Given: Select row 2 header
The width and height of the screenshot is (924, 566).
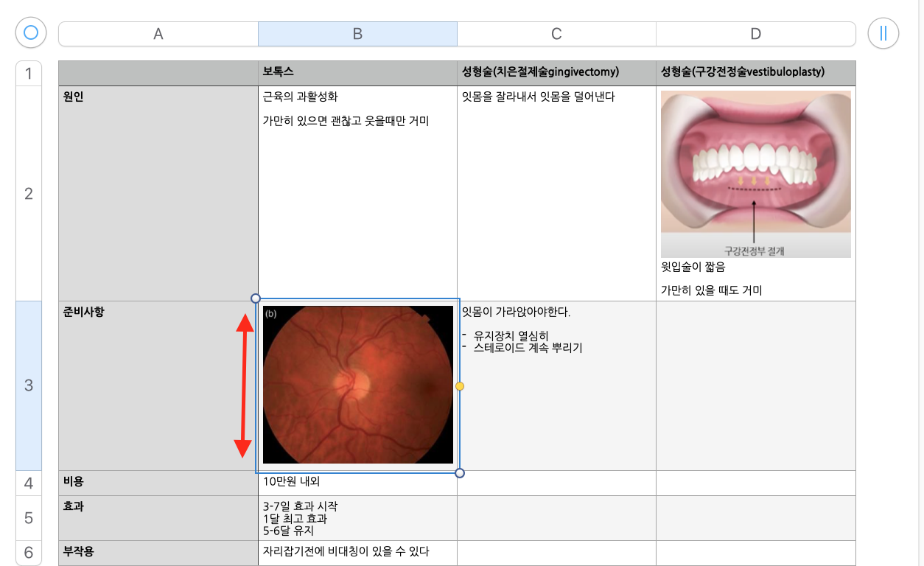Looking at the screenshot, I should point(29,194).
